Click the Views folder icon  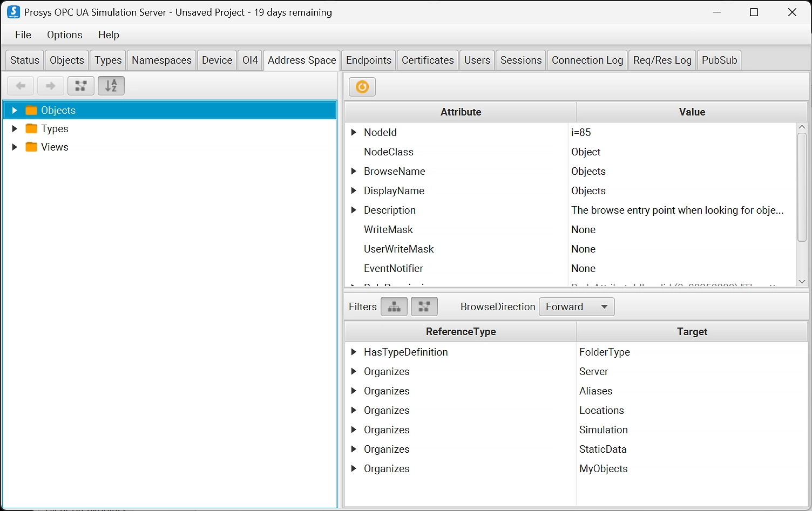tap(31, 147)
